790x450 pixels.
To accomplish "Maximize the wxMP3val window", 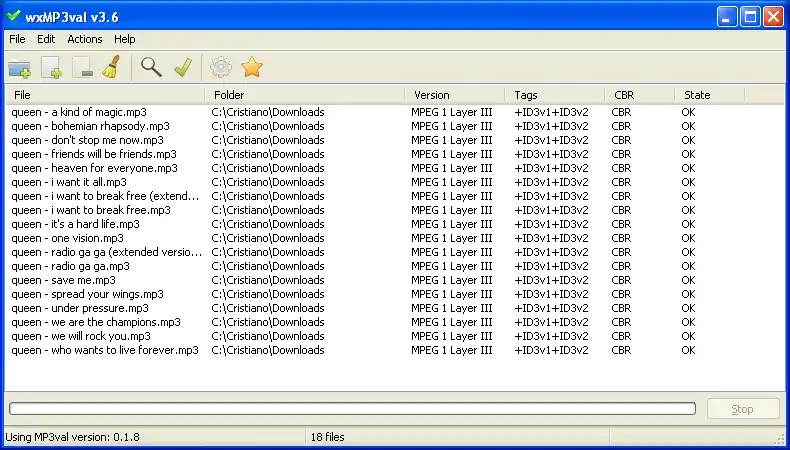I will (x=750, y=17).
